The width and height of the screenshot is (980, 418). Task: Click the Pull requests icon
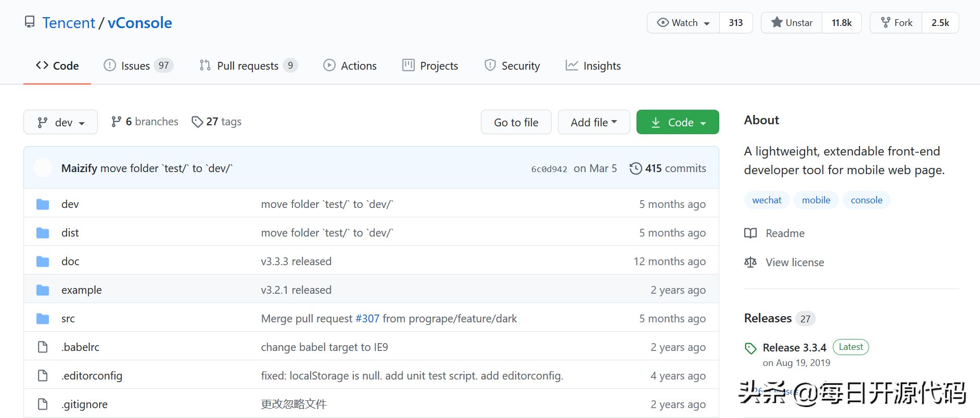click(205, 65)
